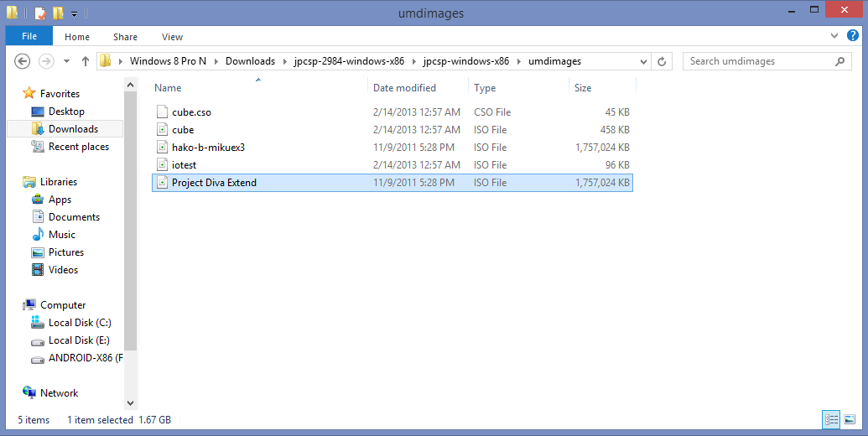
Task: Go up one folder level
Action: pyautogui.click(x=86, y=61)
